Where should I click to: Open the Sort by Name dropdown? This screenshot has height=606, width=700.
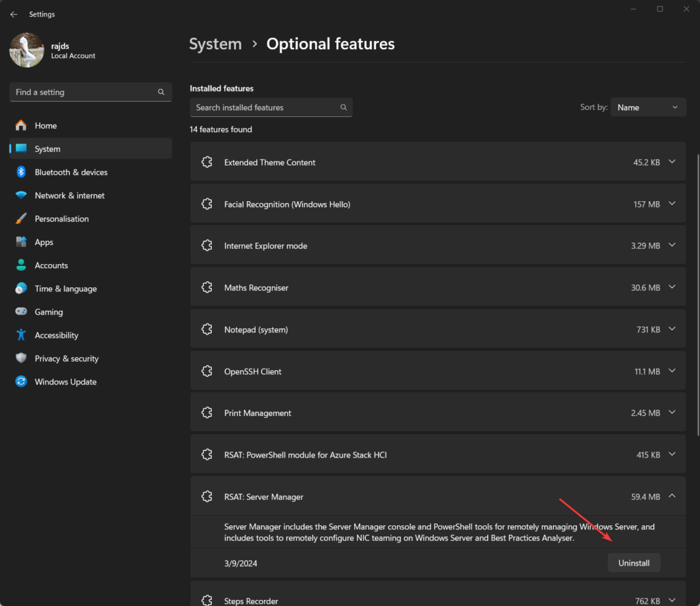point(648,107)
